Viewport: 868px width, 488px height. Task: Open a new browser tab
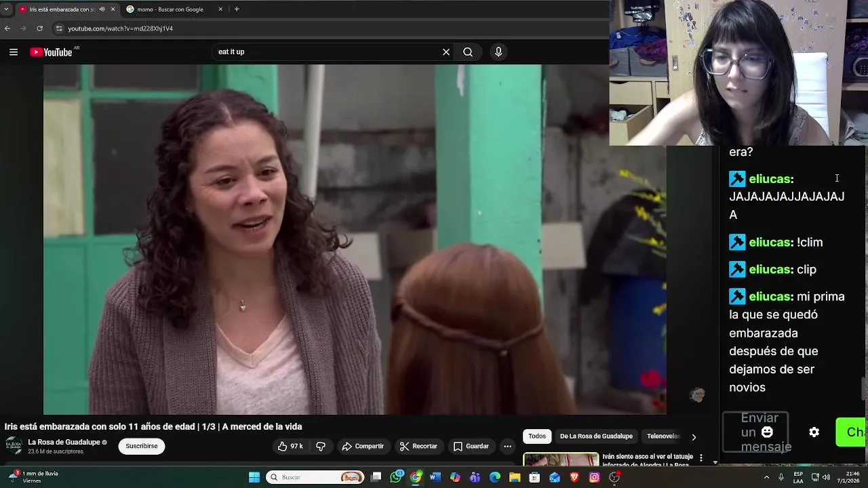click(x=237, y=9)
